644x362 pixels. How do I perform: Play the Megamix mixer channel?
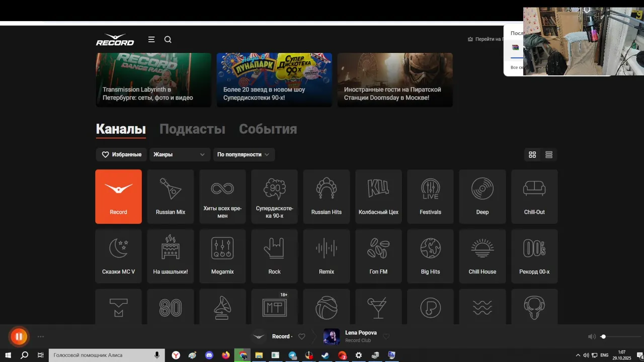[x=222, y=256]
